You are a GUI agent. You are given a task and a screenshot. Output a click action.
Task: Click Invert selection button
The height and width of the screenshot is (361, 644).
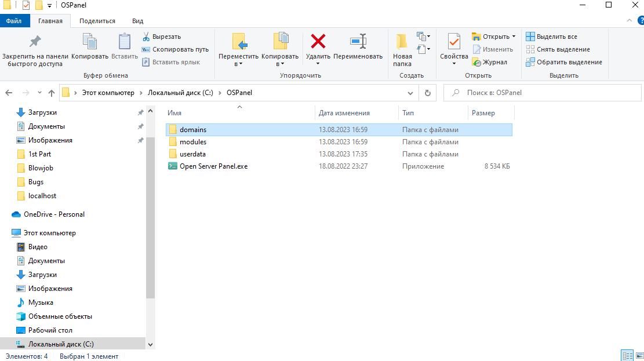[564, 62]
